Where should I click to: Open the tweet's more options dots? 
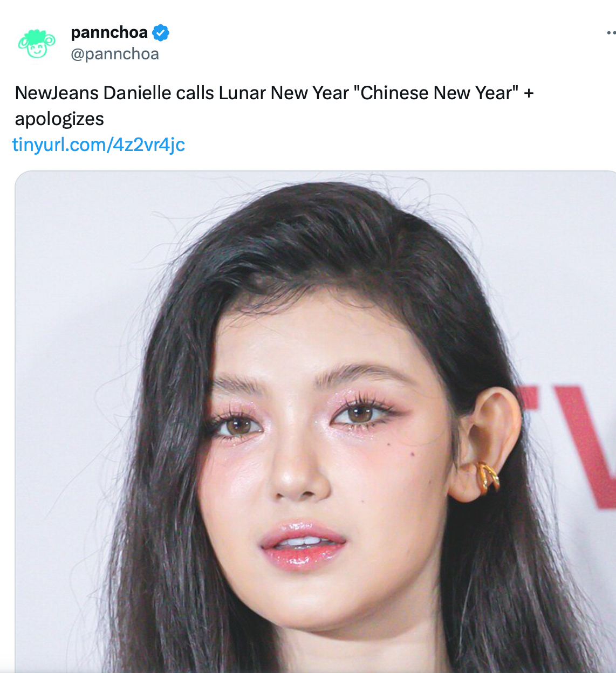click(x=611, y=33)
